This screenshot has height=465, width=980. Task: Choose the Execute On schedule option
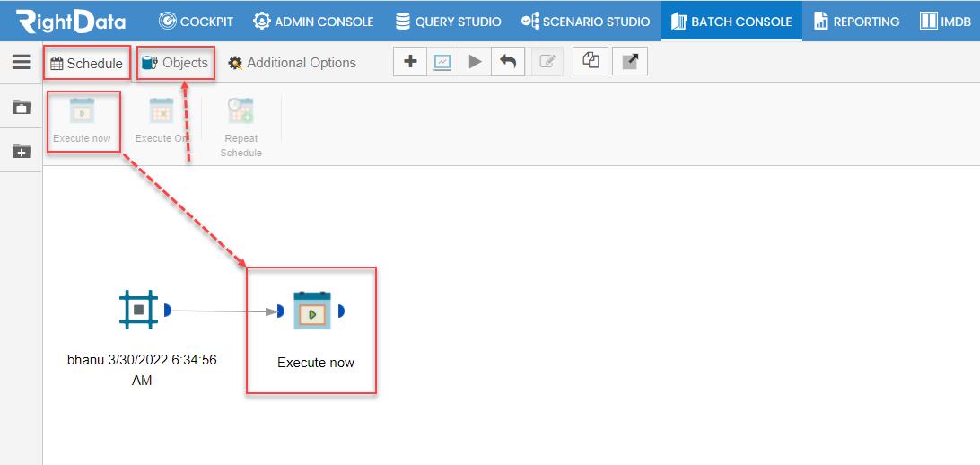click(162, 121)
